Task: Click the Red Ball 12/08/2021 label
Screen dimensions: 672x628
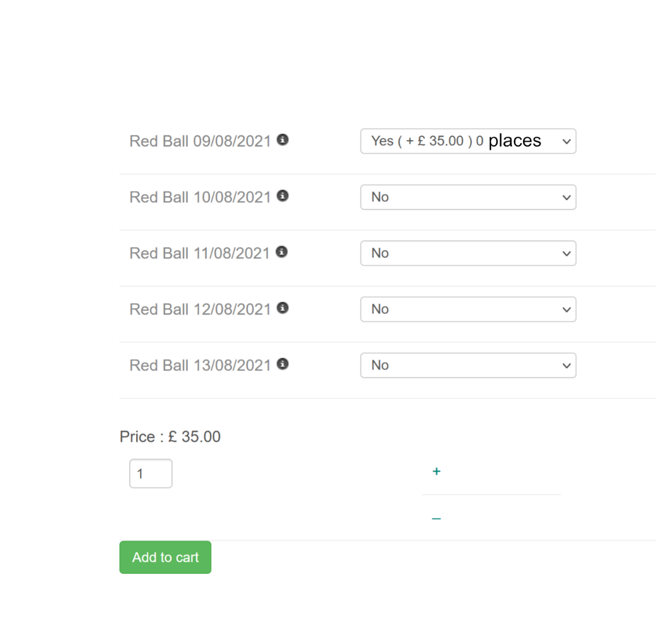Action: coord(200,309)
